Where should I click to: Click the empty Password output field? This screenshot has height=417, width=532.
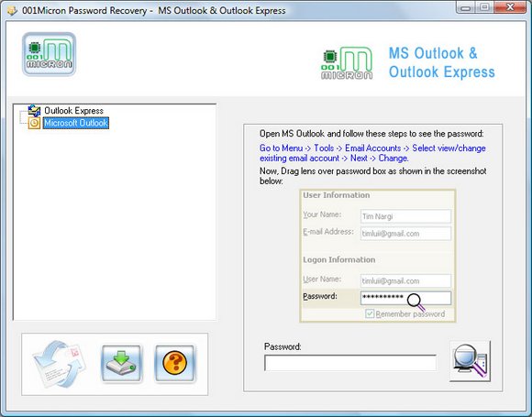click(350, 363)
